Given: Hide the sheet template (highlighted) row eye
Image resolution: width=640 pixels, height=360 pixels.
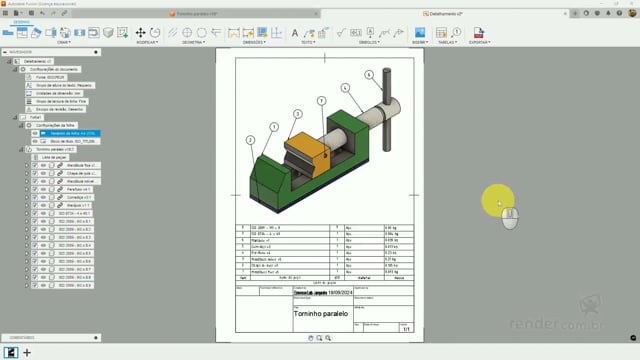Looking at the screenshot, I should pos(35,133).
